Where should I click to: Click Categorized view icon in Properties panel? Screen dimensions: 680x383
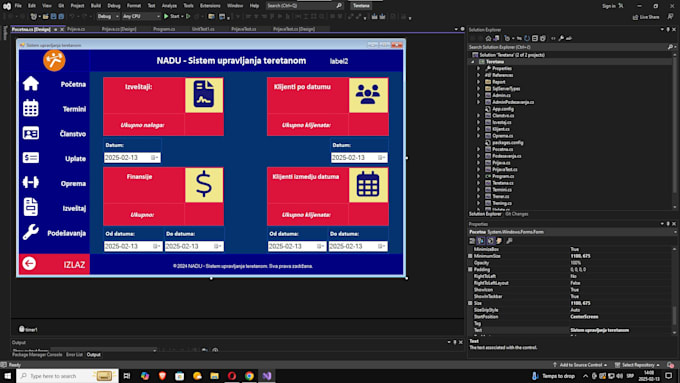pyautogui.click(x=472, y=241)
